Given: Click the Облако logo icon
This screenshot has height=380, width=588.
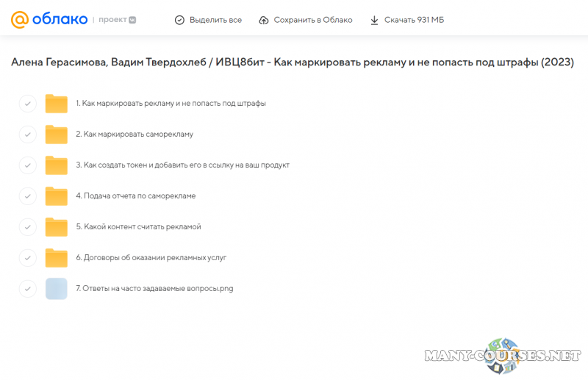Looking at the screenshot, I should [x=21, y=20].
